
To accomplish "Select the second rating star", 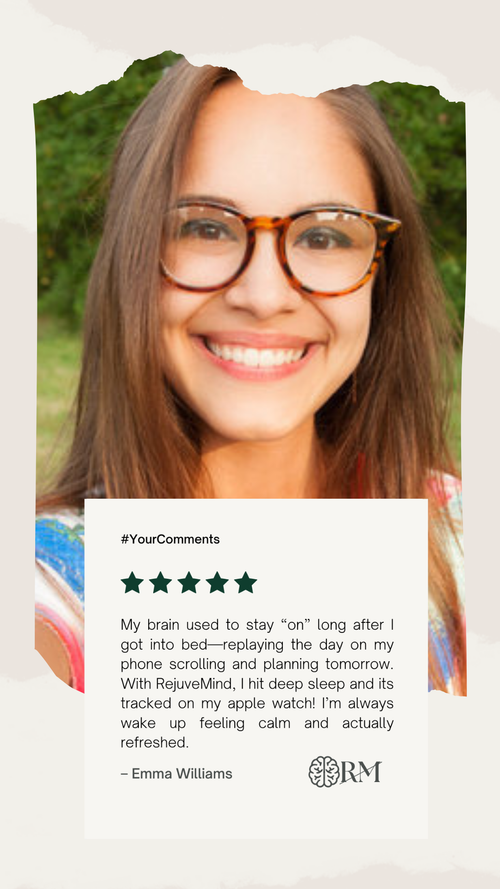I will click(160, 582).
